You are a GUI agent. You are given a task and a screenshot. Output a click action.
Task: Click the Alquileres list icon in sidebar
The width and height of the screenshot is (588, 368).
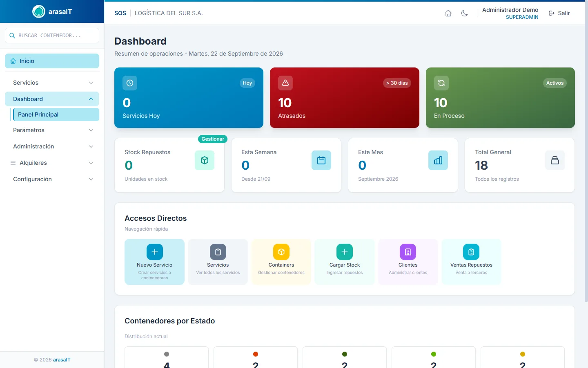[13, 163]
